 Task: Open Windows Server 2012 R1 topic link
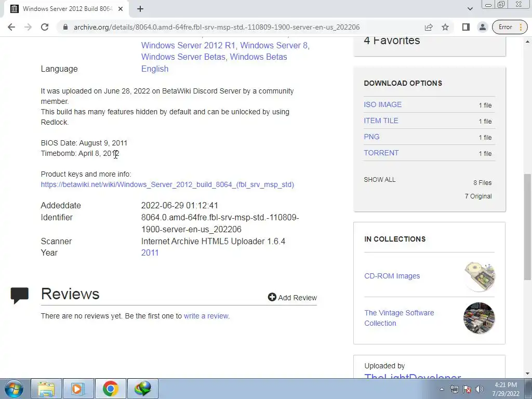188,45
